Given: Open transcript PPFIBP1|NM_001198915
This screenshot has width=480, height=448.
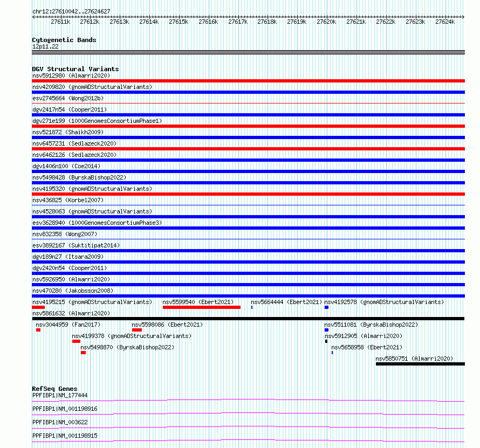Looking at the screenshot, I should [65, 436].
